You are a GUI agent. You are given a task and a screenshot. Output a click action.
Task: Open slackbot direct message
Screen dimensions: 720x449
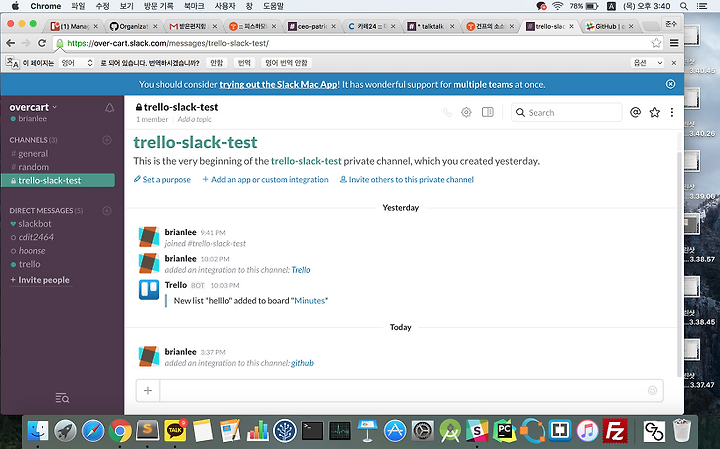(35, 224)
